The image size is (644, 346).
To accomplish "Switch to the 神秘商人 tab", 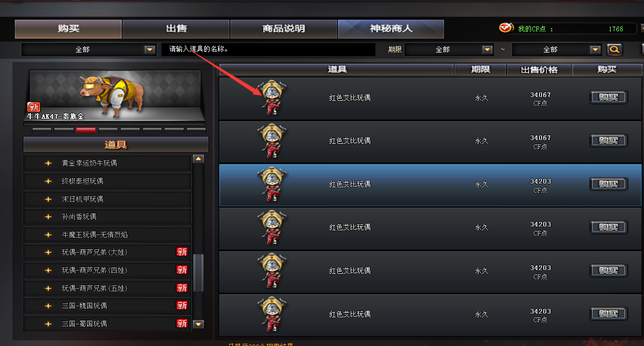I will tap(391, 29).
